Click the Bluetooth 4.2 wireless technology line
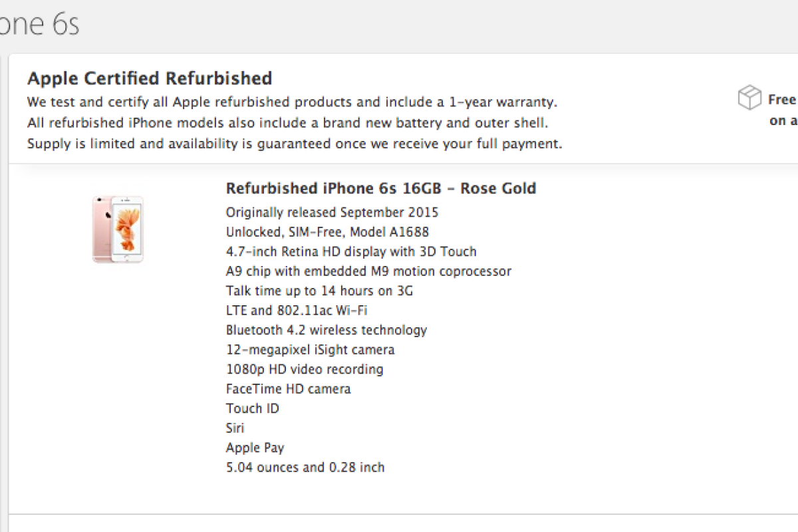Viewport: 798px width, 532px height. (326, 330)
